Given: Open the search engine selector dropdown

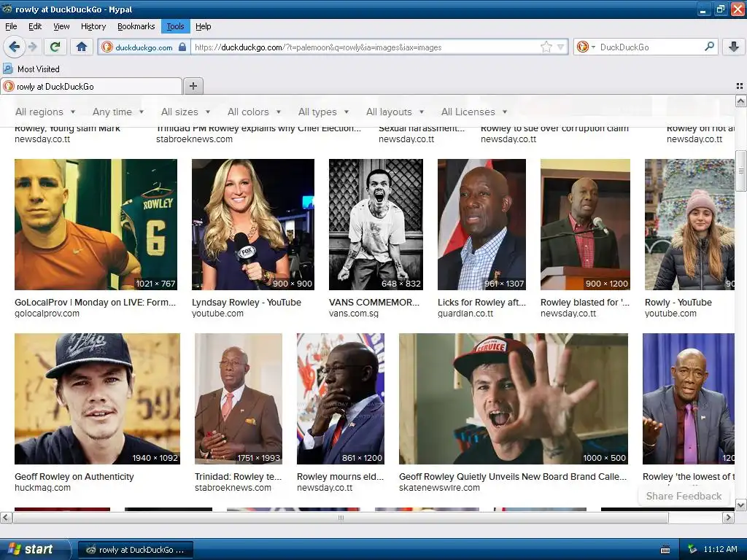Looking at the screenshot, I should (586, 47).
